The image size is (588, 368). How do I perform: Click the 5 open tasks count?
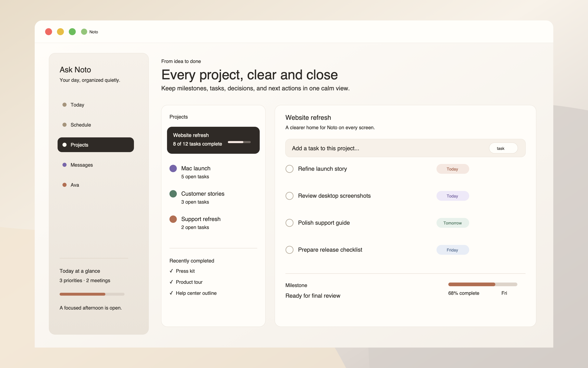pos(195,176)
